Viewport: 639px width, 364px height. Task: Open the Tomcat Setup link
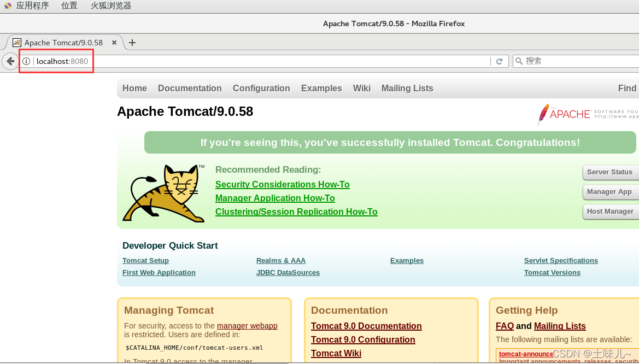pos(145,261)
